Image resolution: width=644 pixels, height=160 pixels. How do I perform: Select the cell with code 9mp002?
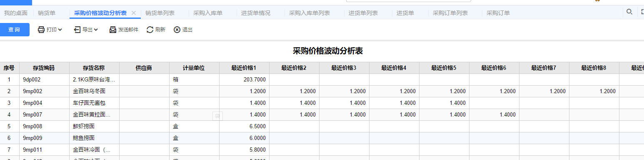[x=44, y=91]
